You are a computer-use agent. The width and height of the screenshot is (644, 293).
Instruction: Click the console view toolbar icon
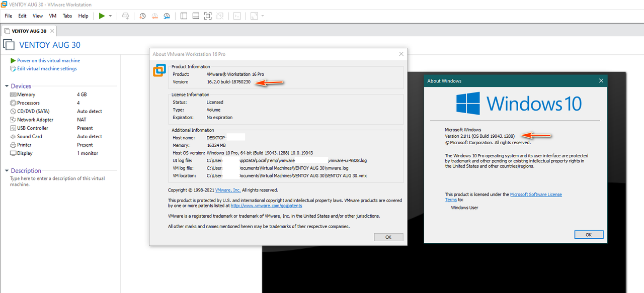click(x=237, y=16)
